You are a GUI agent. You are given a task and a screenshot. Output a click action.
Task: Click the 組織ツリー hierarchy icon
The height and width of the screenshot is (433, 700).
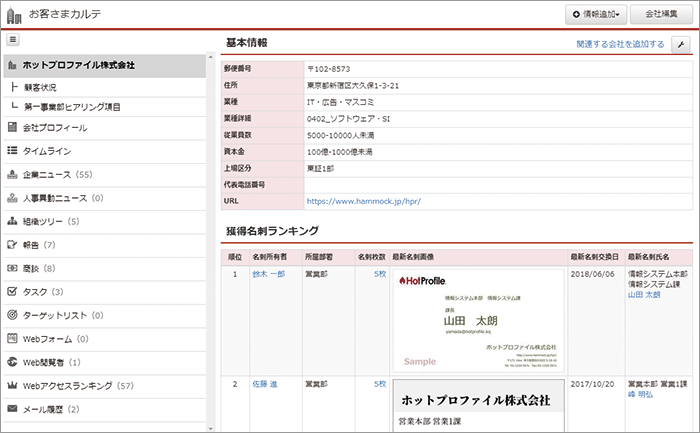[x=12, y=221]
